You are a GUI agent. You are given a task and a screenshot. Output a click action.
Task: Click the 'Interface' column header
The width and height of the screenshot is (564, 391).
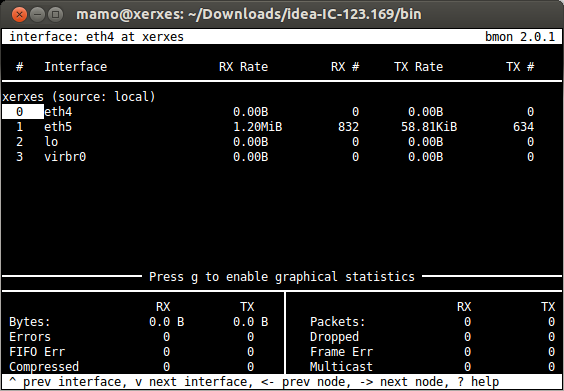[76, 67]
